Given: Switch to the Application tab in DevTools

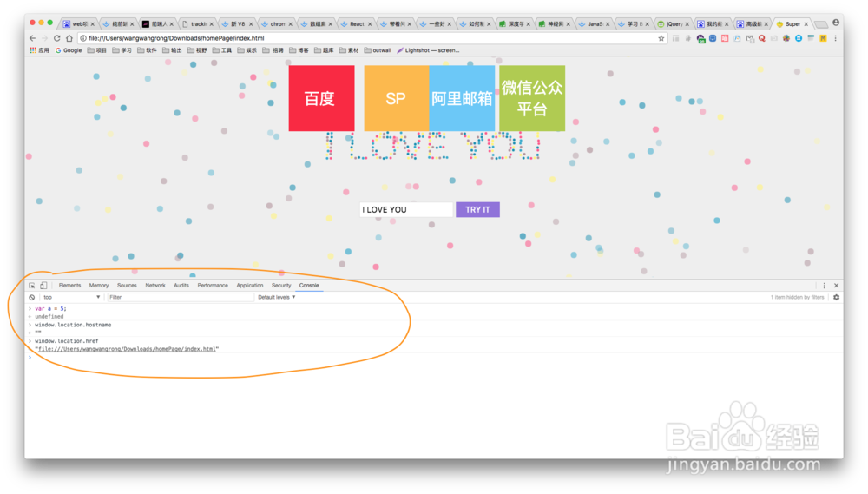Looking at the screenshot, I should 250,286.
